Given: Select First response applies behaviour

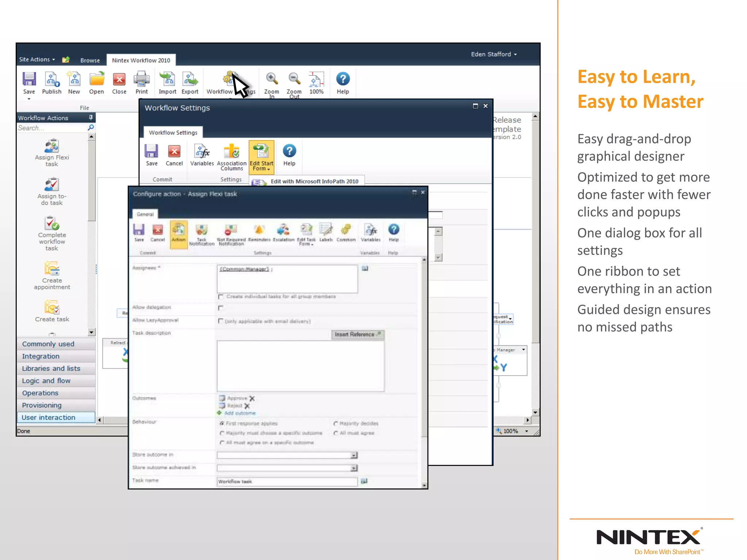Looking at the screenshot, I should click(222, 423).
